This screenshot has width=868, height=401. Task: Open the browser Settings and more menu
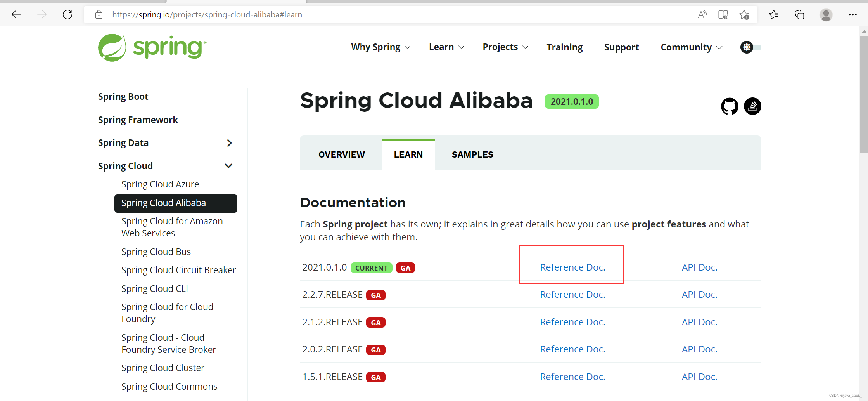coord(852,15)
